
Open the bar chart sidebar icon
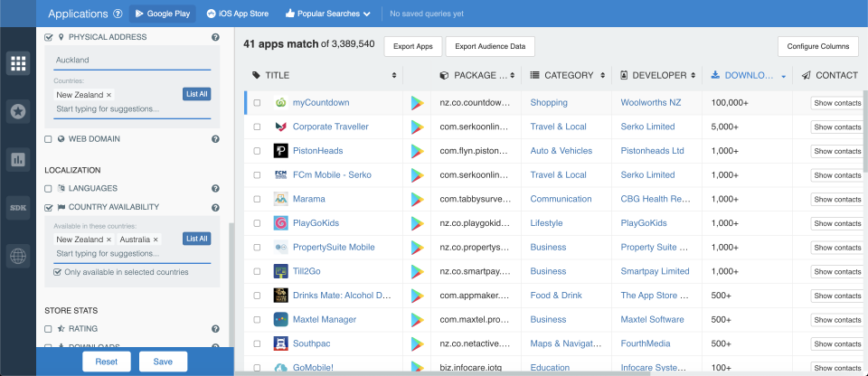(x=18, y=160)
